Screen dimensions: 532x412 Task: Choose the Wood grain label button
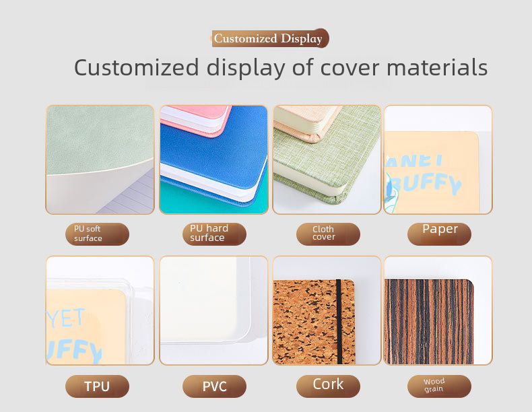tap(439, 386)
